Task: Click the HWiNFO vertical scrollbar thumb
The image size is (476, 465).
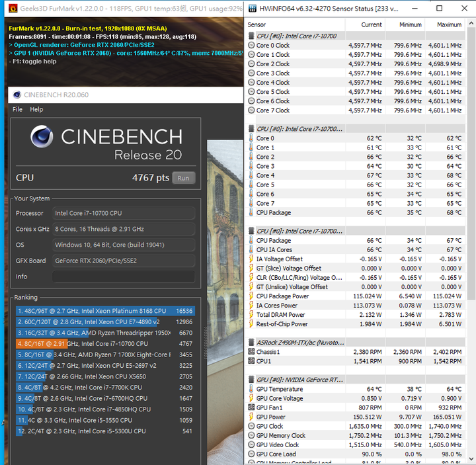Action: (471, 163)
